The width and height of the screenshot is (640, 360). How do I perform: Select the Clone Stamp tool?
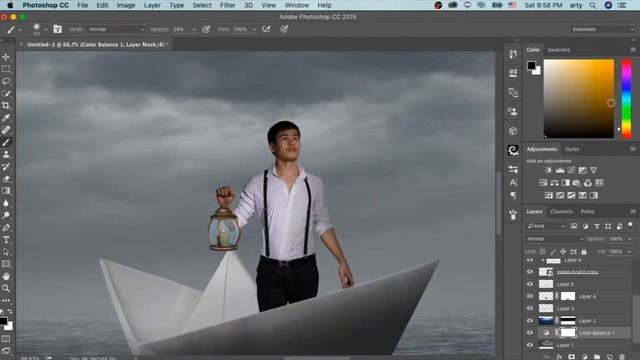[x=6, y=155]
